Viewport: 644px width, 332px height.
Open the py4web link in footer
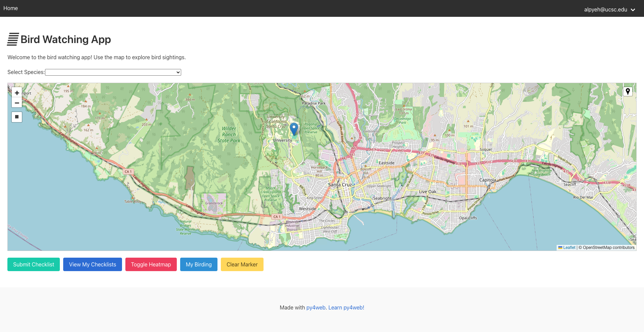[316, 307]
